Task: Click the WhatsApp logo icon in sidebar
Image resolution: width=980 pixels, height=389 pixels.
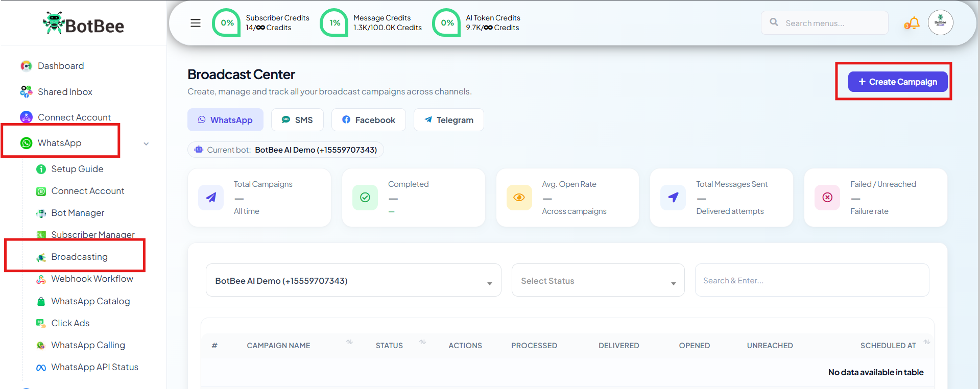Action: click(26, 143)
